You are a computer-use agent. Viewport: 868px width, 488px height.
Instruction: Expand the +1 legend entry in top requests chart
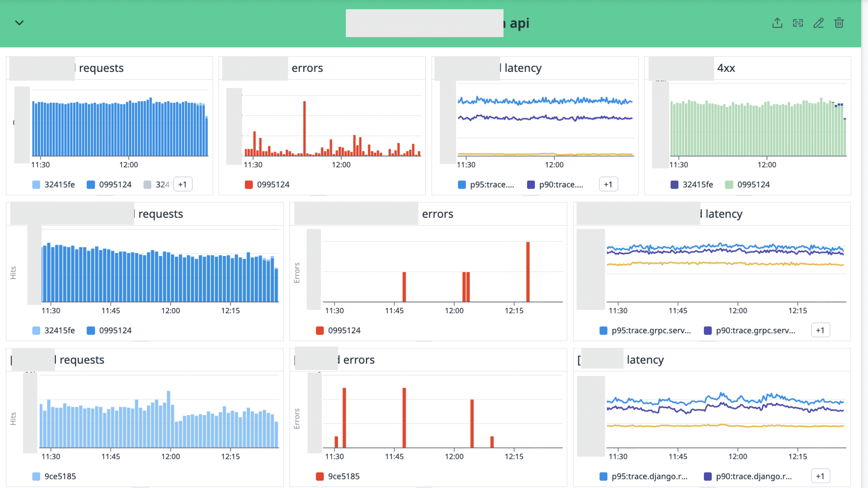[183, 184]
